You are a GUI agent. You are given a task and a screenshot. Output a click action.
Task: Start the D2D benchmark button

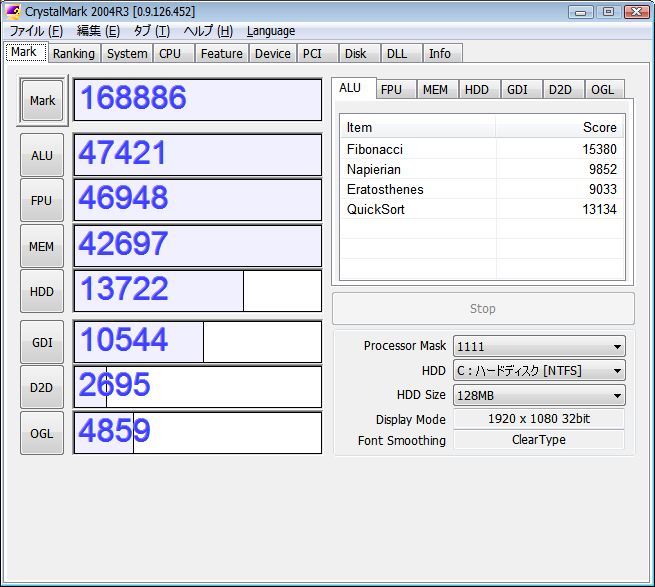[x=41, y=387]
